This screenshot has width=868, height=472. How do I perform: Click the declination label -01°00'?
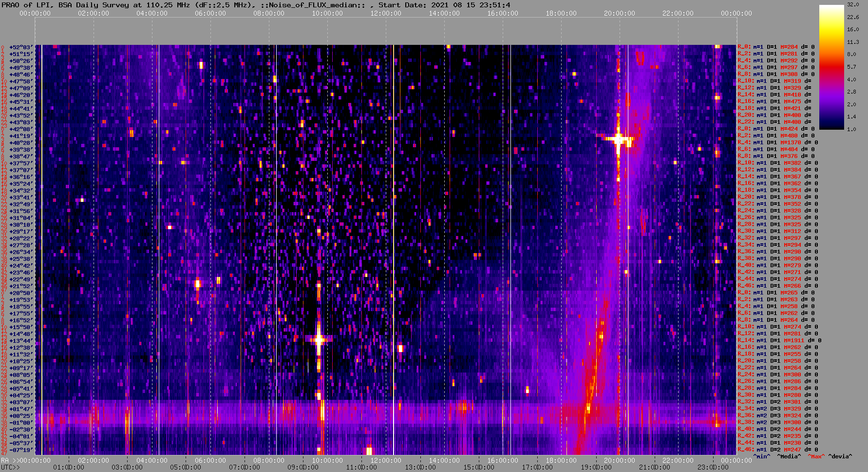pyautogui.click(x=21, y=423)
